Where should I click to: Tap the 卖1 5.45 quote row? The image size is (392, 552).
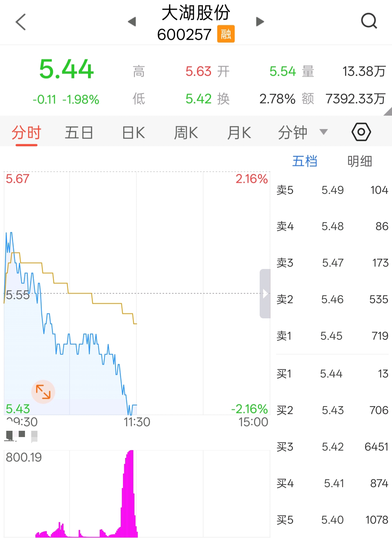pos(332,336)
